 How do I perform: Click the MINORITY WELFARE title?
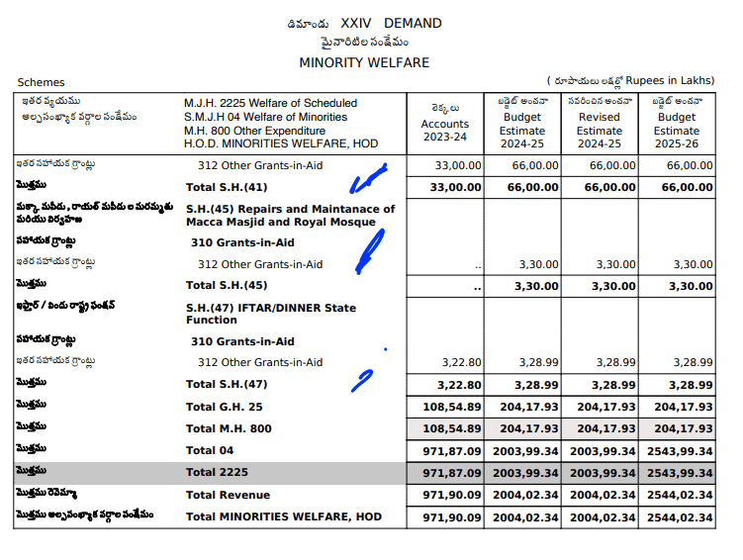[364, 62]
